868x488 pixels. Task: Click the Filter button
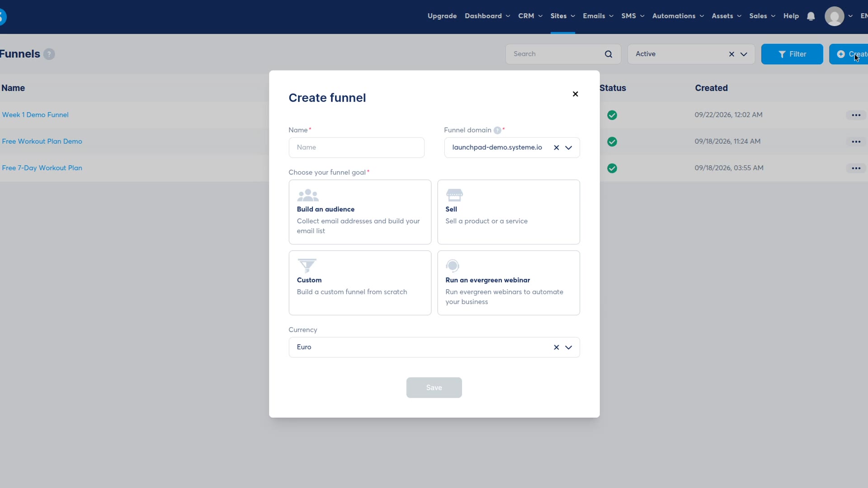[x=792, y=54]
